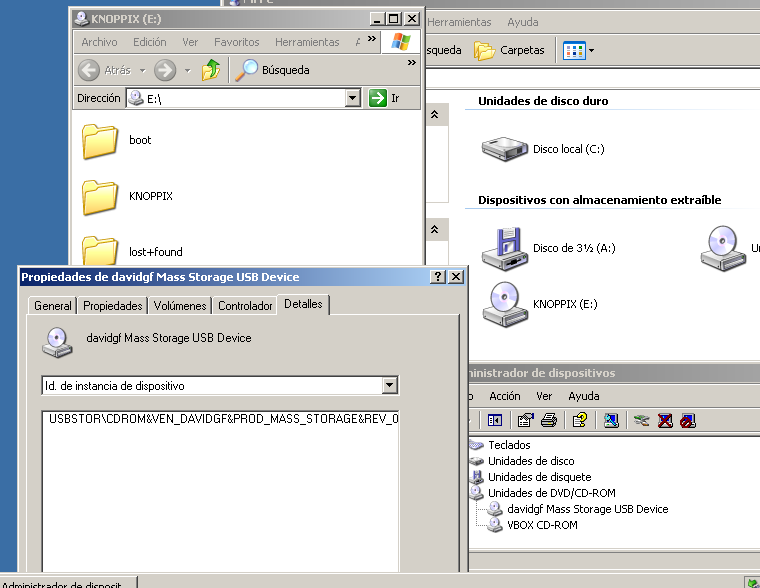Click Carpetas folders button in background explorer
Viewport: 760px width, 588px height.
(509, 50)
